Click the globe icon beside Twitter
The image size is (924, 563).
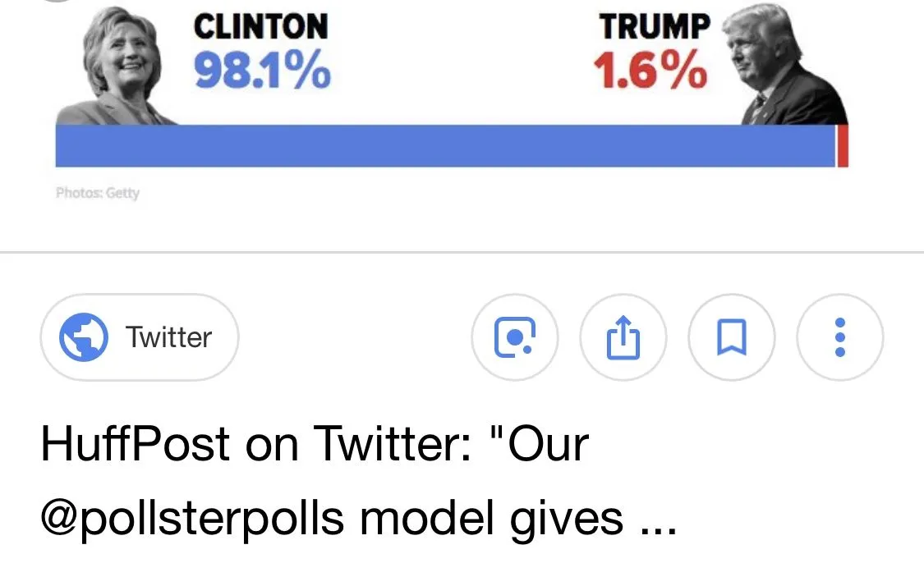click(84, 337)
